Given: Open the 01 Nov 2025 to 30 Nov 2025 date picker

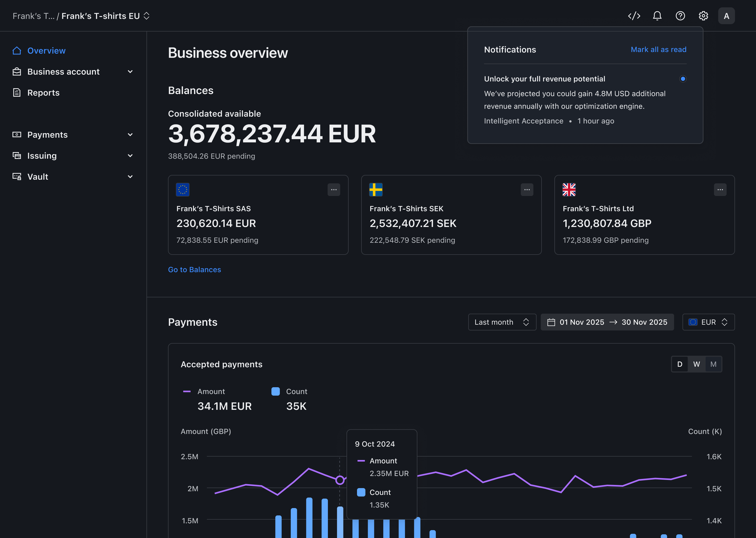Looking at the screenshot, I should [x=607, y=322].
